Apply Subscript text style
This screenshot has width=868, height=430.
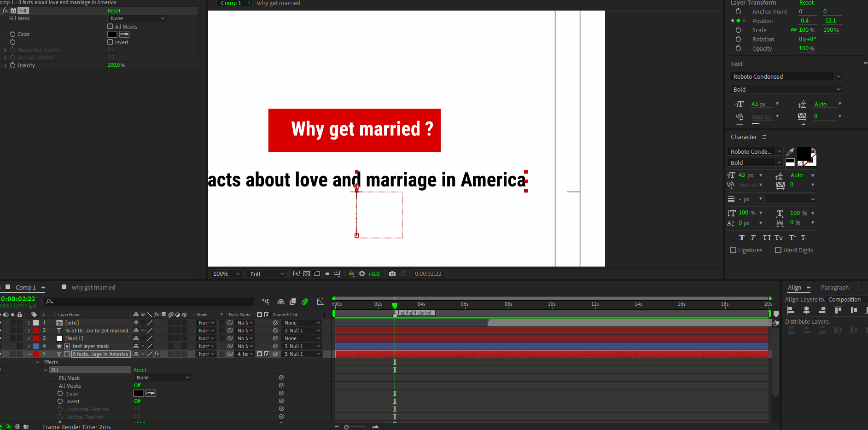coord(804,238)
